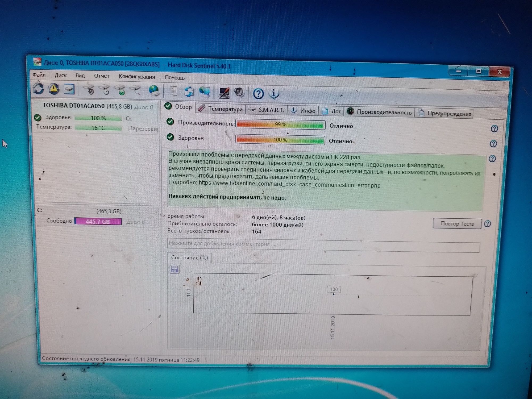Click the 99 % performance bar
This screenshot has width=532, height=399.
[280, 125]
